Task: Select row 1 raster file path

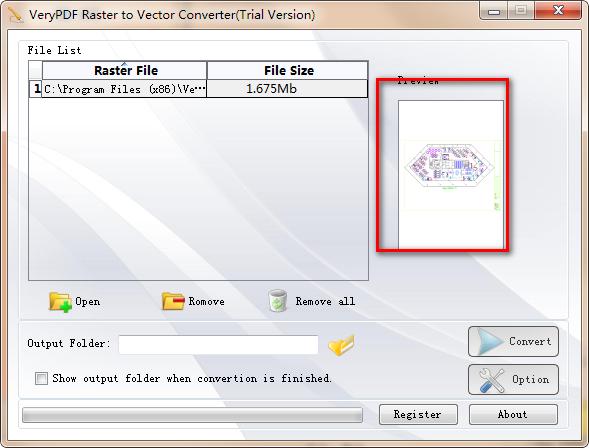Action: point(124,89)
